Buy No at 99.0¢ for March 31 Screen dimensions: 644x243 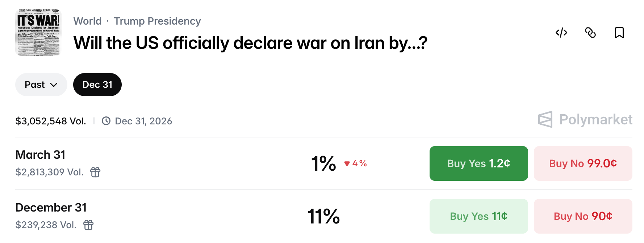(583, 163)
